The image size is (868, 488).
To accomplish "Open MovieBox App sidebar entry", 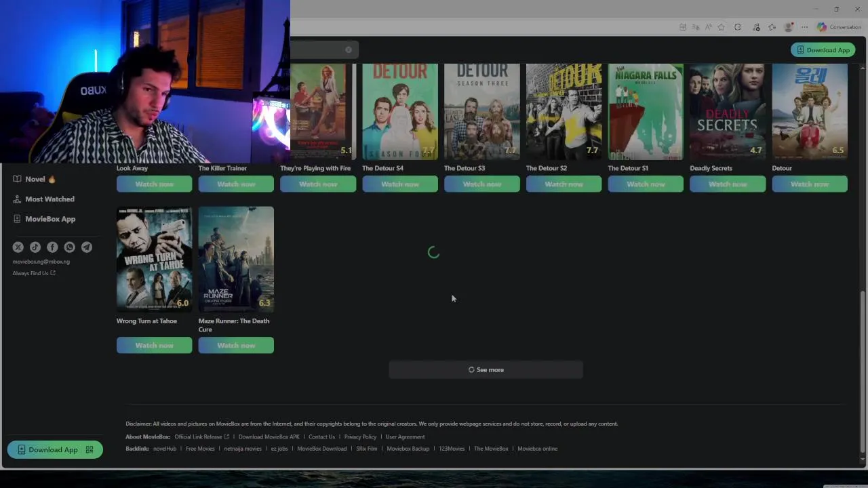I will coord(44,219).
